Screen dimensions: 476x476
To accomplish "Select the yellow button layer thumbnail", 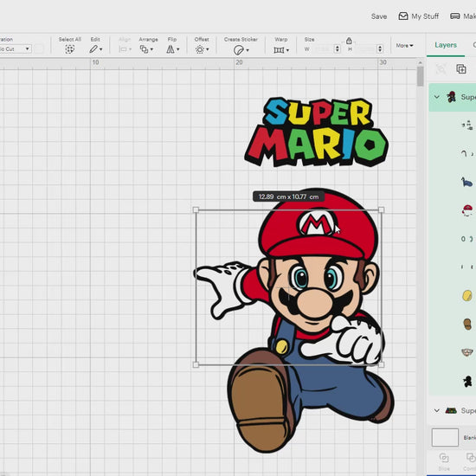I will [467, 296].
